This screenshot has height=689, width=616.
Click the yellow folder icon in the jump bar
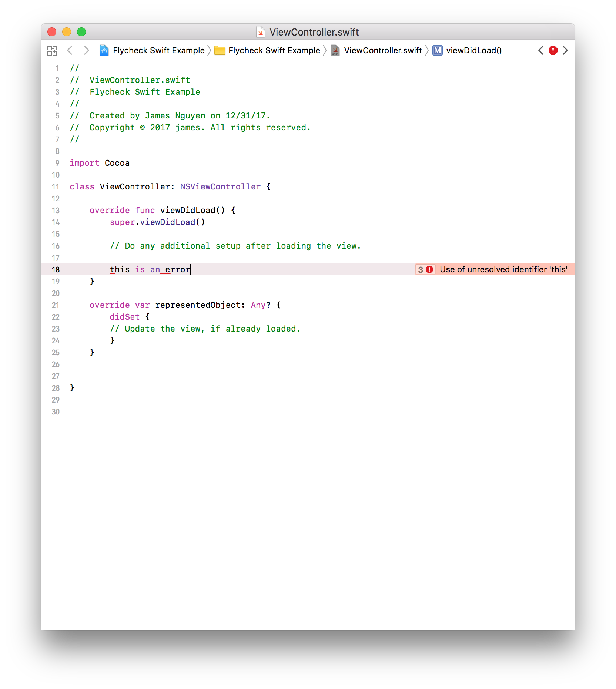coord(220,50)
